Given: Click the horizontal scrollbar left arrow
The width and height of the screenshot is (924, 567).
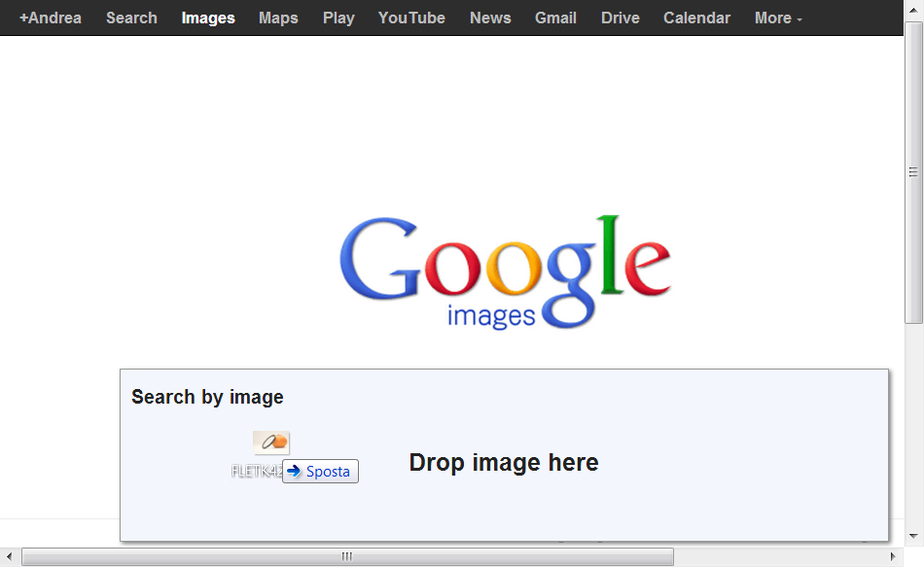Looking at the screenshot, I should pos(9,556).
